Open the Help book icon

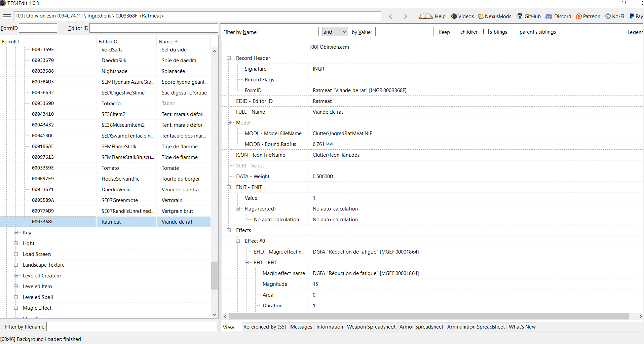click(x=432, y=16)
